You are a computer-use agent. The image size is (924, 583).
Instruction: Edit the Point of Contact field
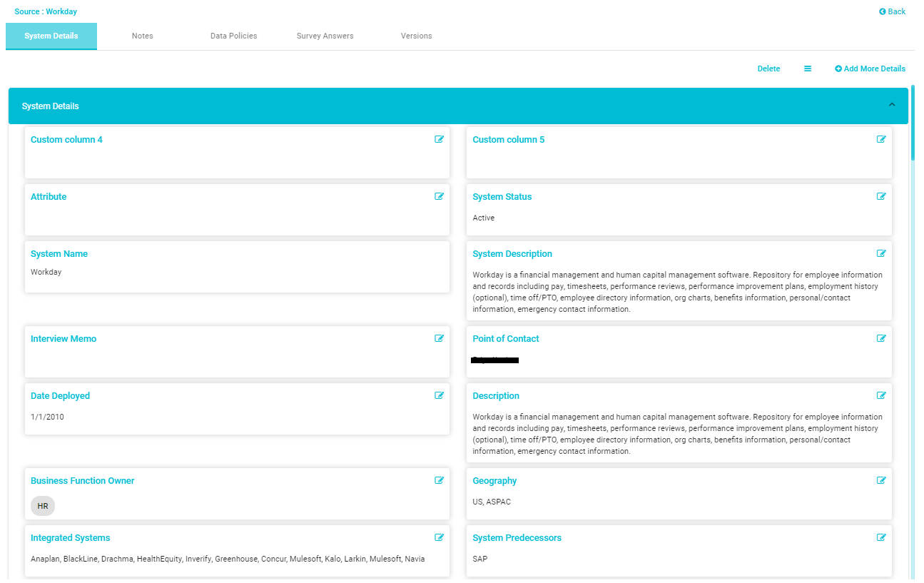(x=881, y=338)
